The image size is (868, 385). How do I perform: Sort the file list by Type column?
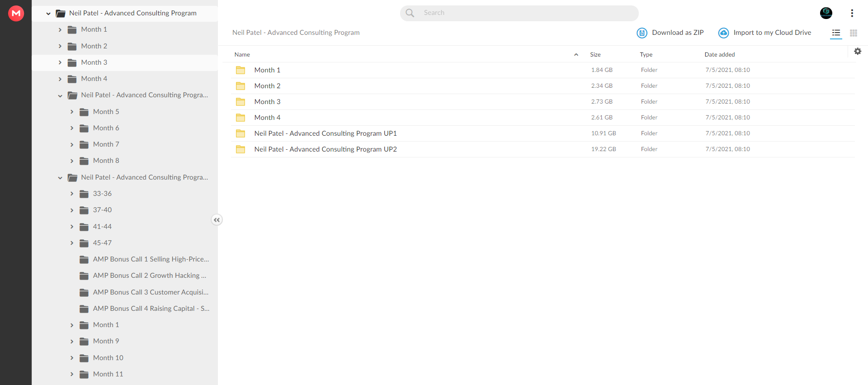coord(646,55)
